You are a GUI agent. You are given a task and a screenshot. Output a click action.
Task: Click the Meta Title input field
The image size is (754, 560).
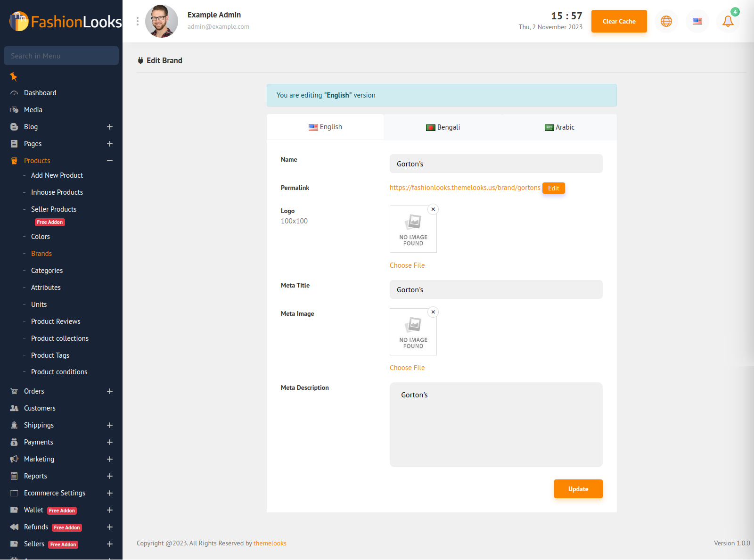coord(496,289)
